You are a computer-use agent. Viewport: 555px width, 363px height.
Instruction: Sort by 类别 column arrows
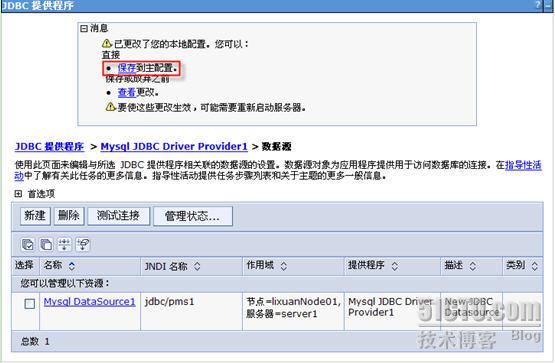tap(534, 266)
